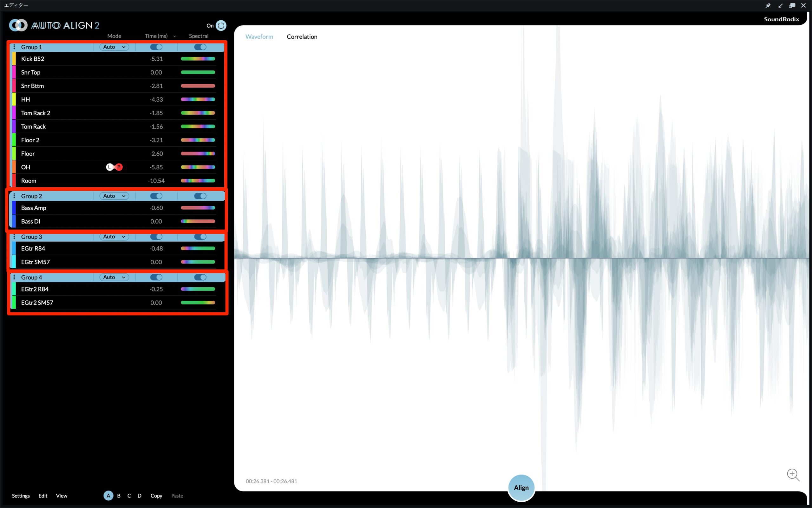Toggle Group 3 Spectral switch
The width and height of the screenshot is (812, 508).
pyautogui.click(x=200, y=237)
